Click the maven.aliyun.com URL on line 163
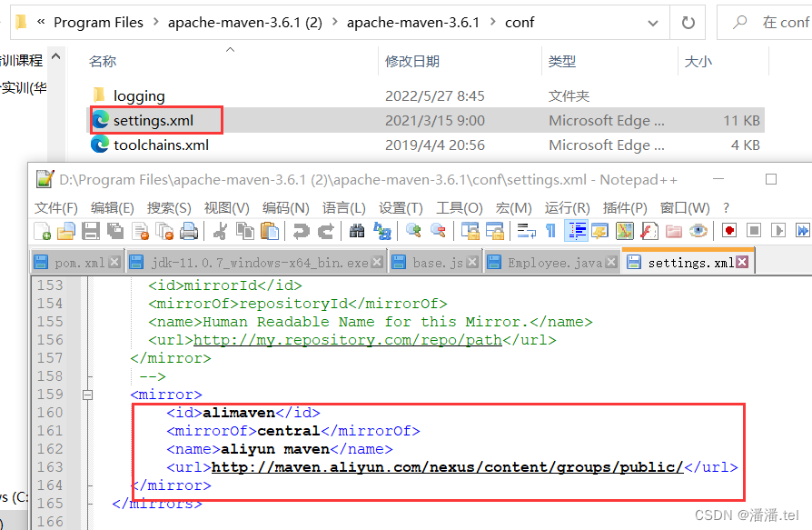812x530 pixels. tap(448, 467)
